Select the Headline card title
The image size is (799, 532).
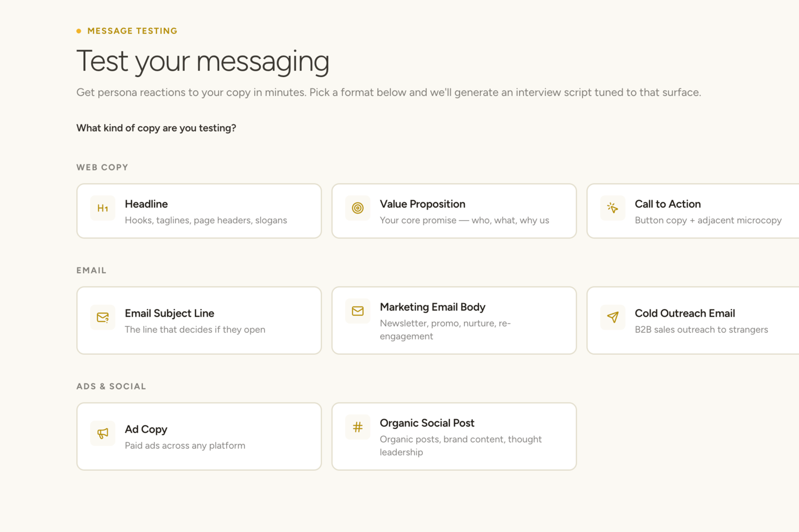coord(146,204)
